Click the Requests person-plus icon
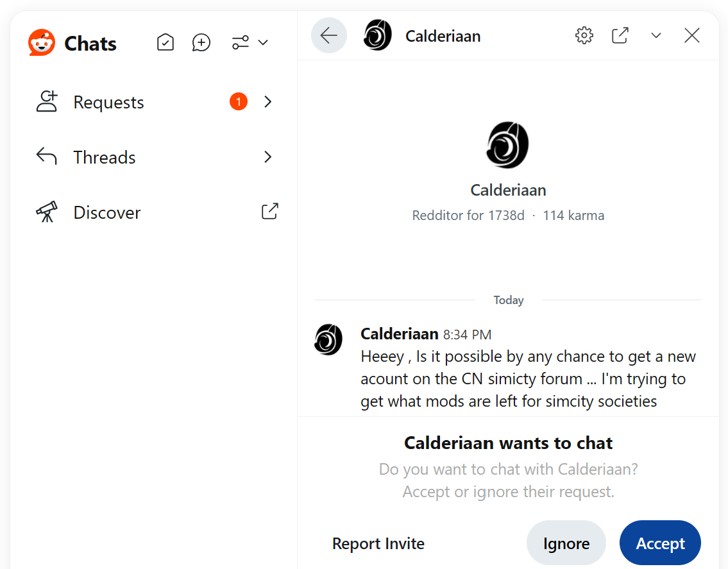Viewport: 728px width, 569px height. pos(47,102)
